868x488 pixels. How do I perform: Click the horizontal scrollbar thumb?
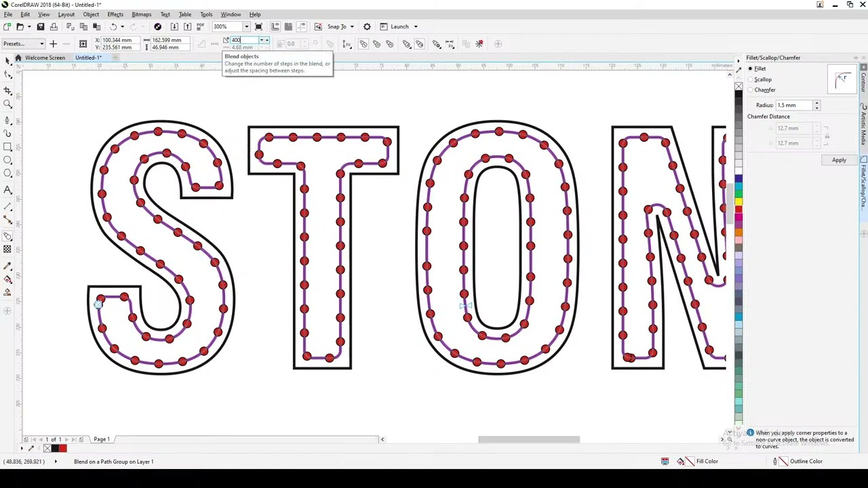[529, 439]
